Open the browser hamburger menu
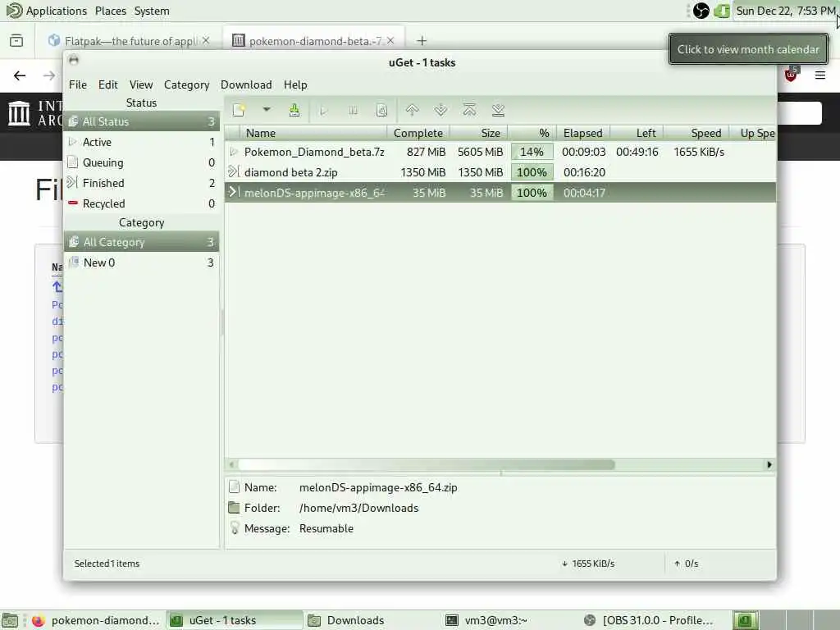840x630 pixels. click(820, 75)
